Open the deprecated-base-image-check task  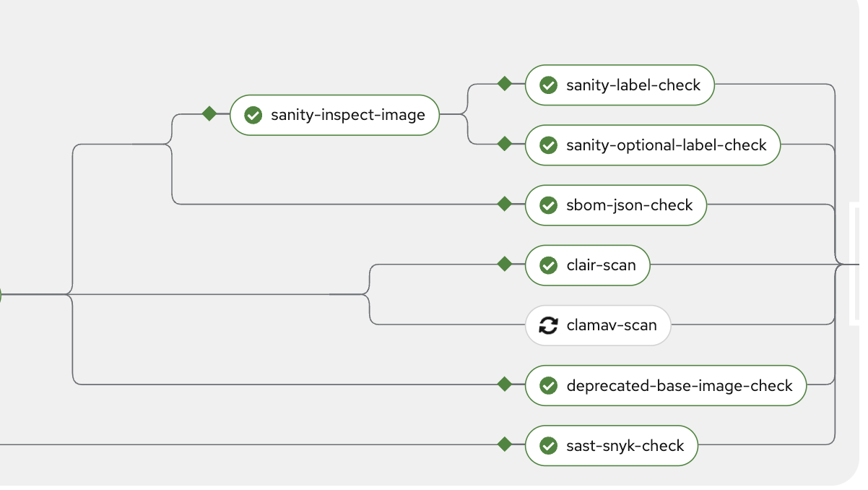tap(679, 385)
